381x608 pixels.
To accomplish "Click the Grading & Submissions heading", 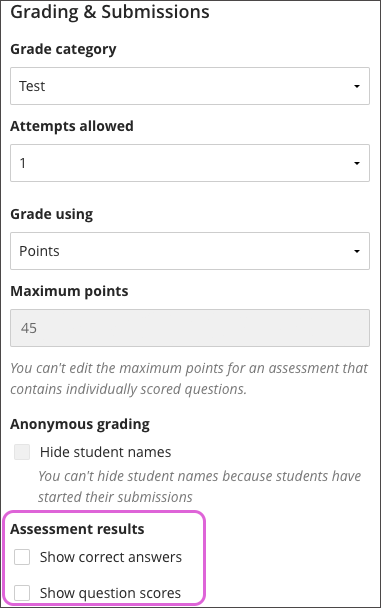I will click(110, 12).
